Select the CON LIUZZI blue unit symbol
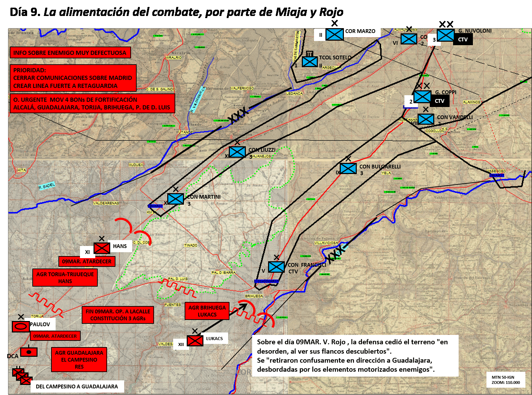Image resolution: width=532 pixels, height=395 pixels. [x=237, y=152]
